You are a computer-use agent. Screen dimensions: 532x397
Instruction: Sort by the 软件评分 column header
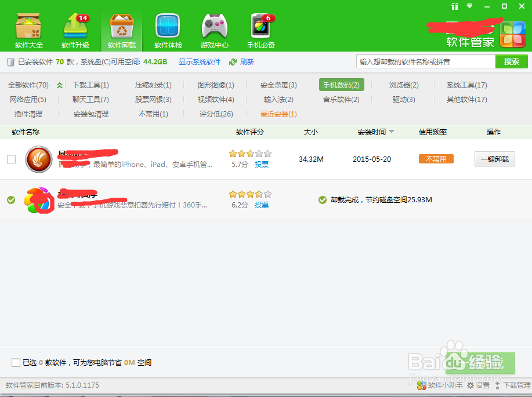coord(249,132)
